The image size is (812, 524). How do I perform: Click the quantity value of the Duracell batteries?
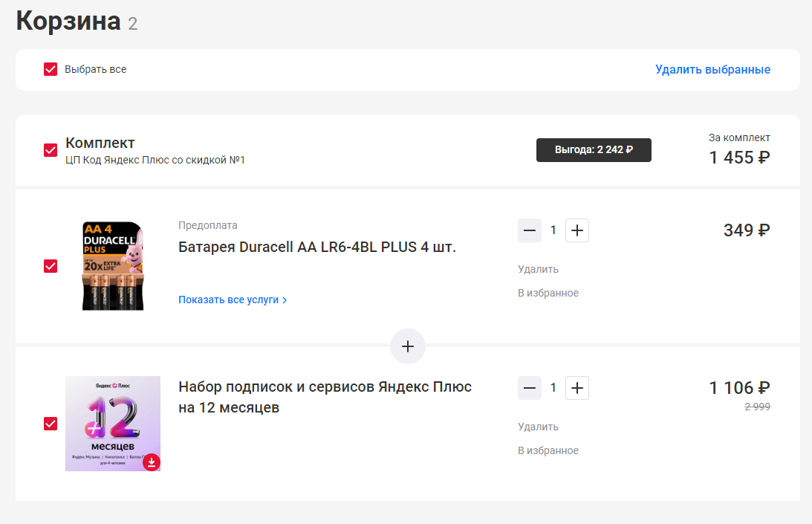click(x=553, y=230)
